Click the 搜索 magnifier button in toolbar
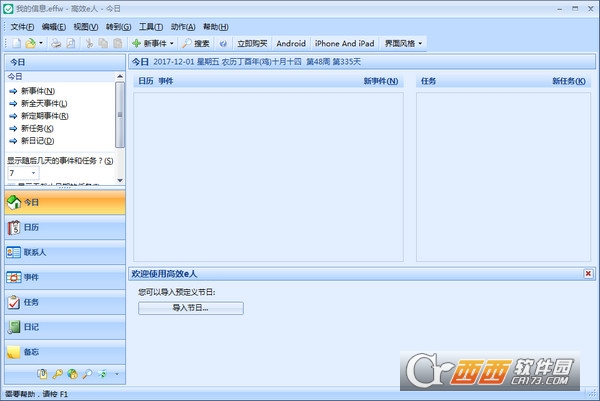Screen dimensions: 600x401 pos(196,43)
